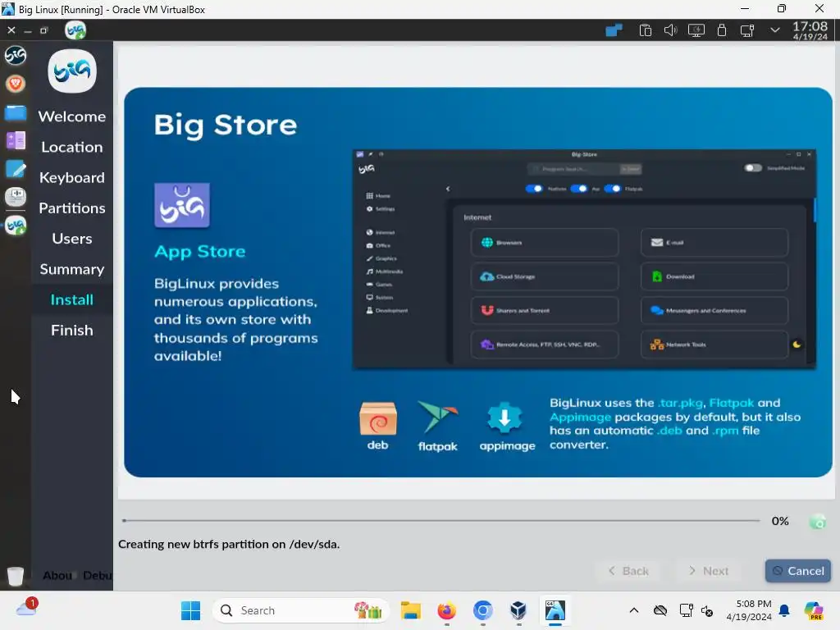Click the 'Creating new btrfs partition' status text
Image resolution: width=840 pixels, height=630 pixels.
pyautogui.click(x=229, y=545)
